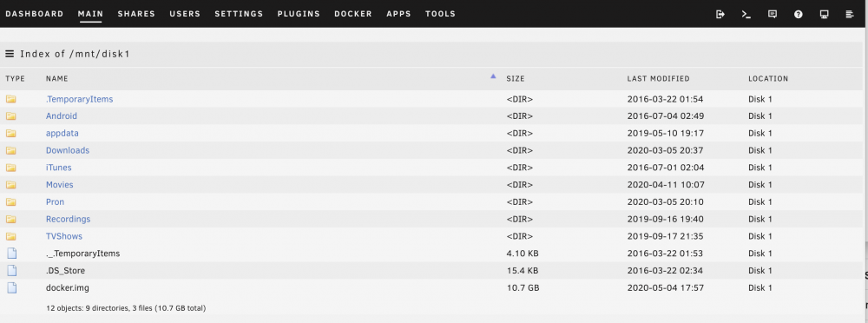Open the Recordings folder link
This screenshot has width=868, height=323.
pos(68,220)
